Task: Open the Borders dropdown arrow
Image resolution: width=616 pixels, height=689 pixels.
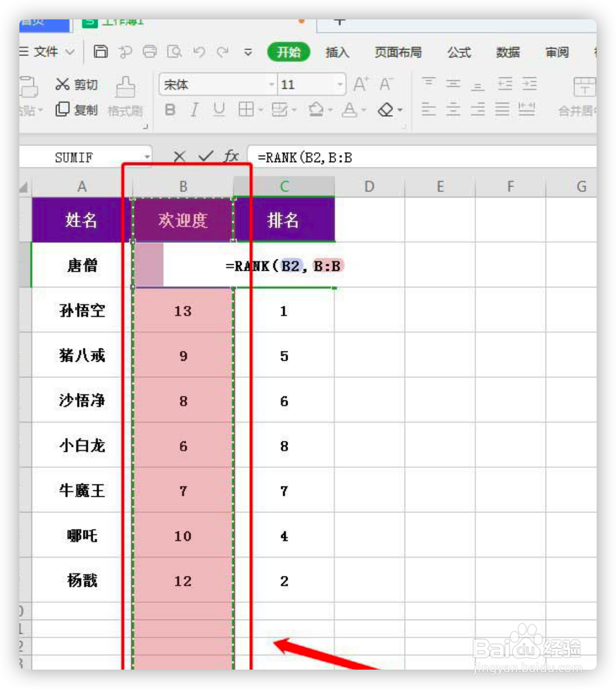Action: (261, 110)
